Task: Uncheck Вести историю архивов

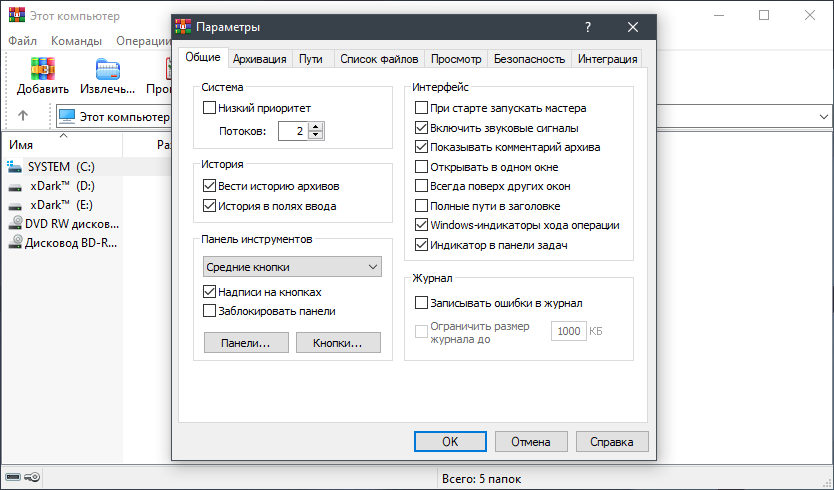Action: [210, 186]
